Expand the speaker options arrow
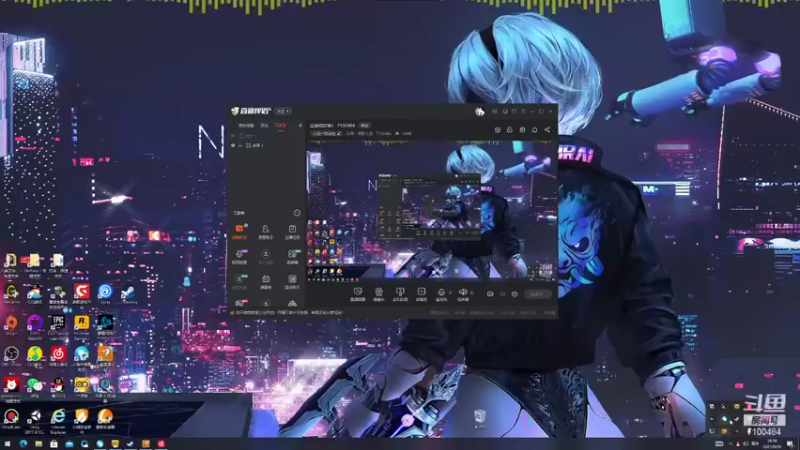This screenshot has width=800, height=450. point(471,293)
